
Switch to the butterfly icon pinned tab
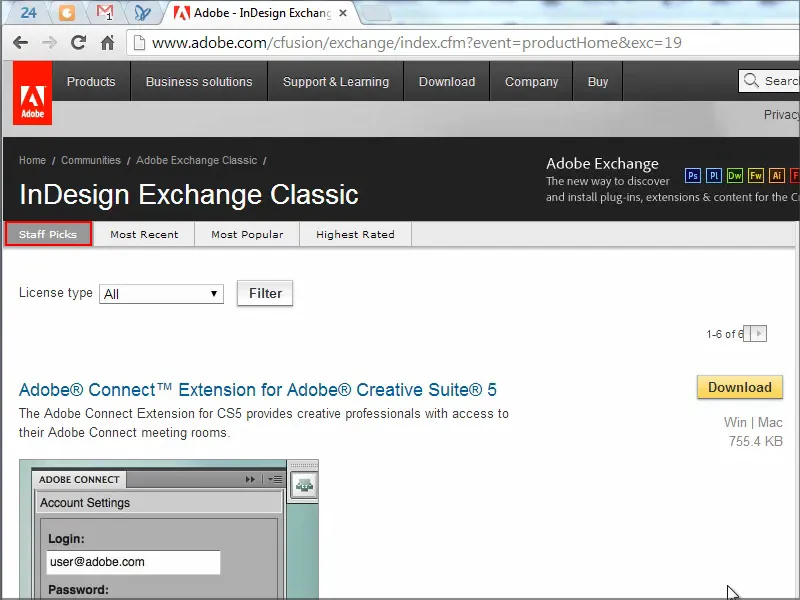[x=142, y=13]
